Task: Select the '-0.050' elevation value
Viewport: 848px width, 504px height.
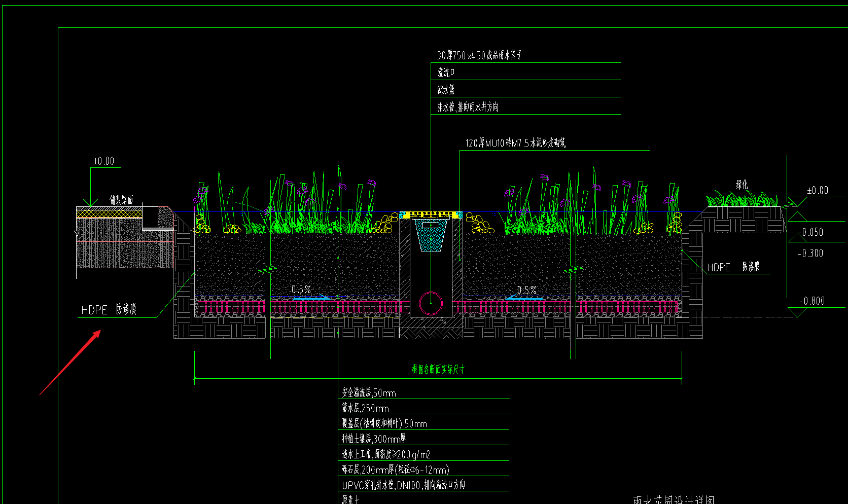Action: click(x=811, y=232)
